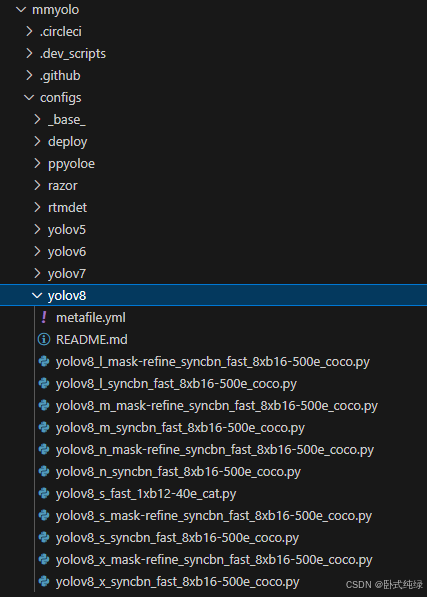Viewport: 427px width, 597px height.
Task: Select the yolov5 folder name
Action: point(67,230)
